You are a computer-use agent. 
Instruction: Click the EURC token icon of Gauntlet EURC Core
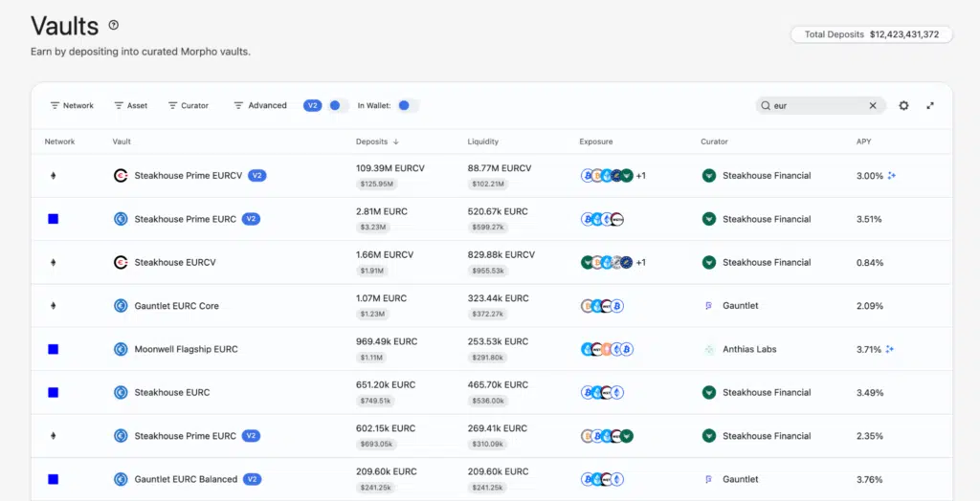pos(121,305)
